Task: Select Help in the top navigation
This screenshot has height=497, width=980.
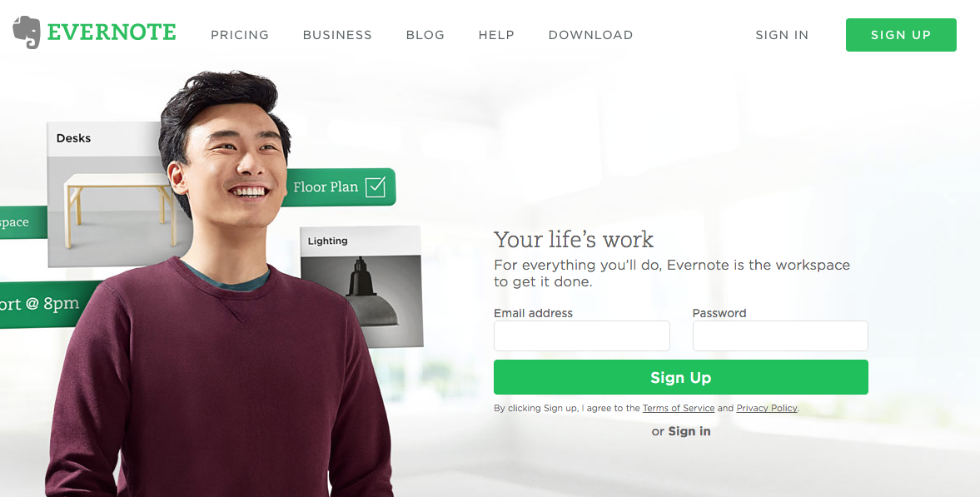Action: [x=496, y=35]
